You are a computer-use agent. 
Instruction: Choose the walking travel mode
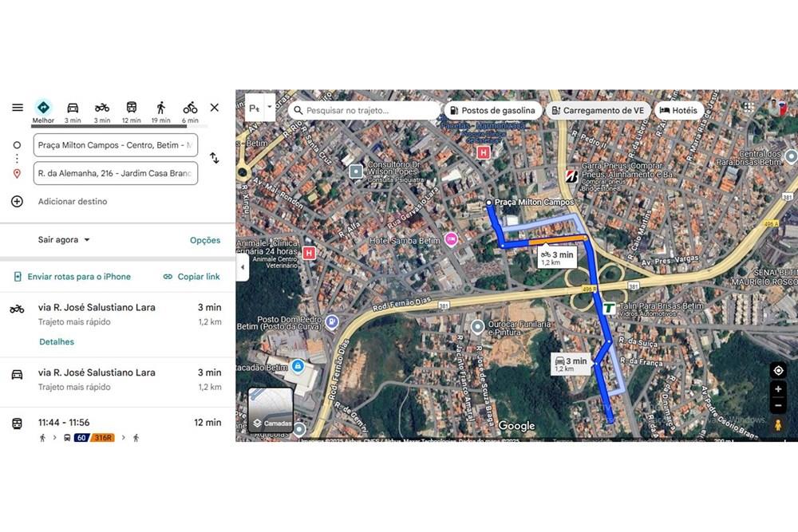[x=161, y=108]
